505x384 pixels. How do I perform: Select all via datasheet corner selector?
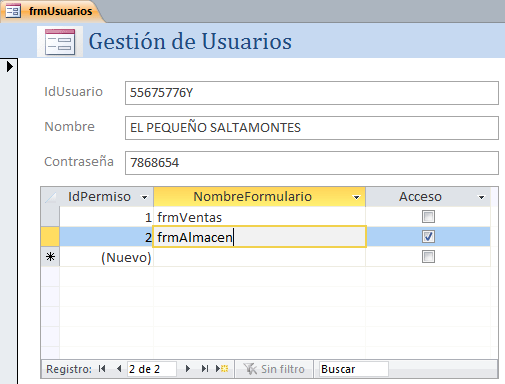coord(50,197)
